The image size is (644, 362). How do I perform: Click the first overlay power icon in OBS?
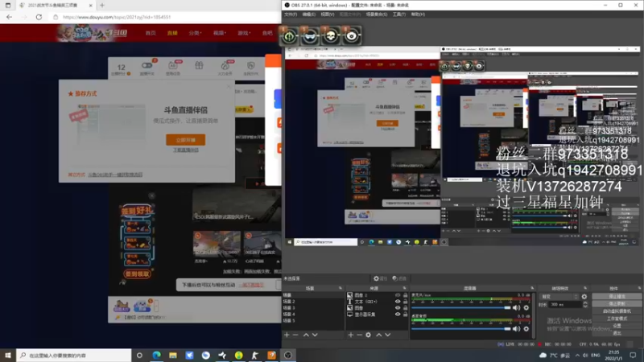[x=289, y=36]
